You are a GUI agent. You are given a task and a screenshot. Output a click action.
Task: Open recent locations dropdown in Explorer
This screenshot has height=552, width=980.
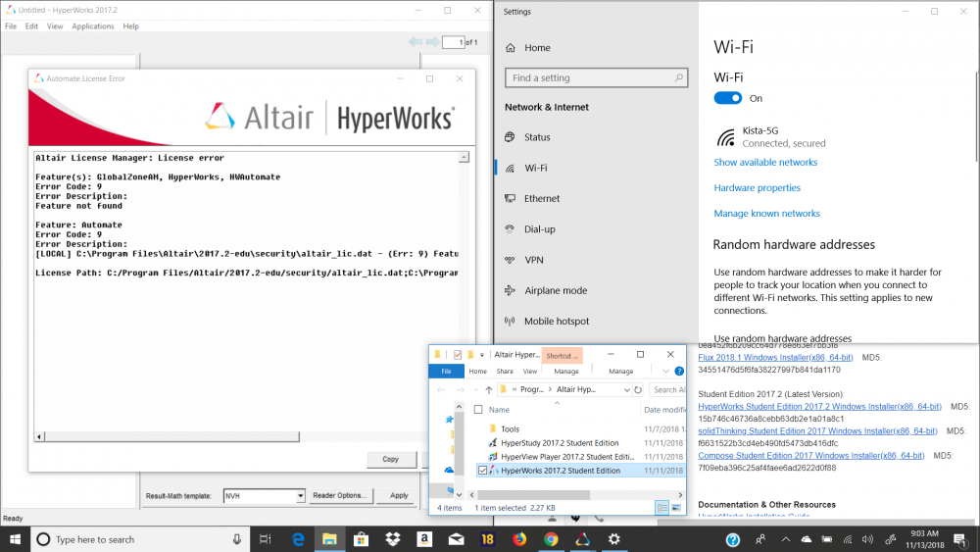click(475, 389)
